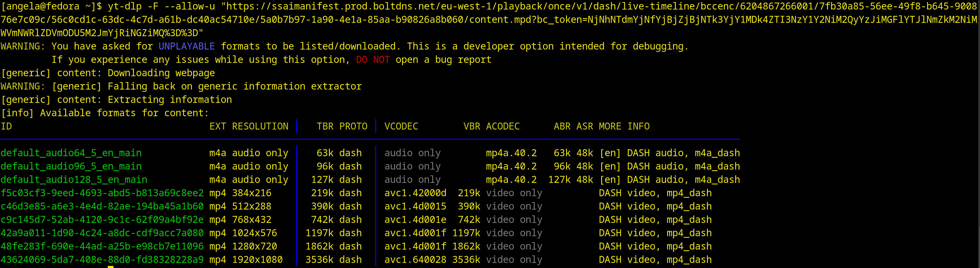The width and height of the screenshot is (980, 268).
Task: Click the red DO NOT text
Action: pos(373,60)
